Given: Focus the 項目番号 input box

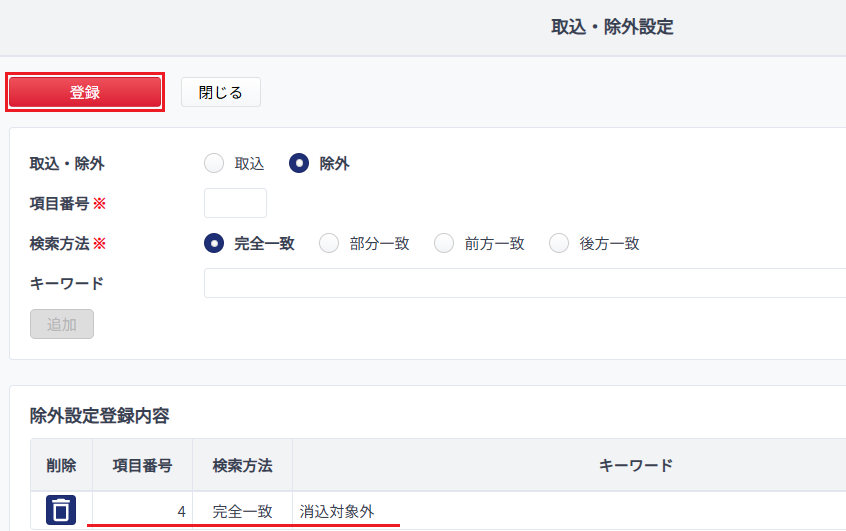Looking at the screenshot, I should 235,203.
